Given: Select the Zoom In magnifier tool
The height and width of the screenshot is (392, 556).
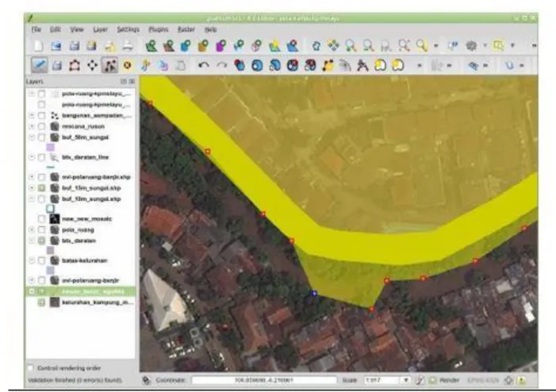Looking at the screenshot, I should point(351,46).
